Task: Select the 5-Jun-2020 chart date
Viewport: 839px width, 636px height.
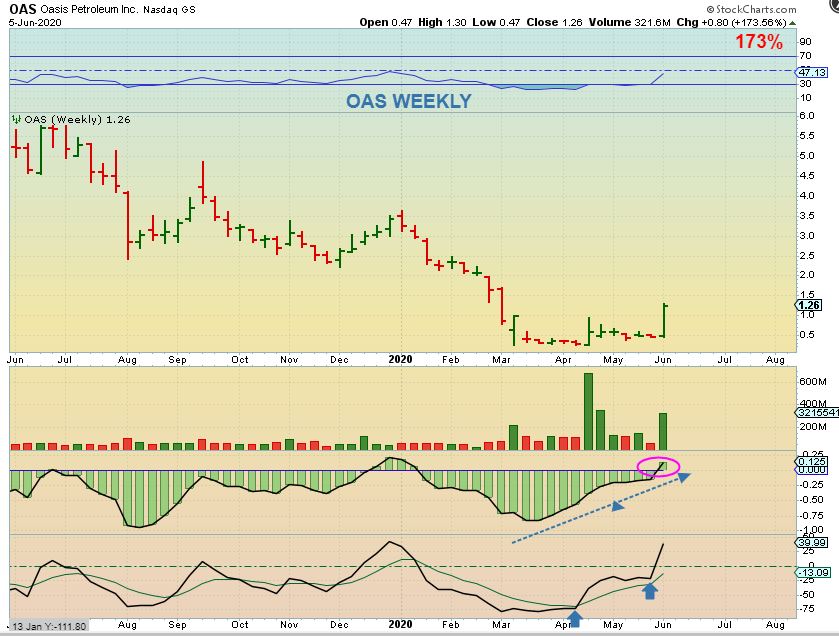Action: (x=35, y=22)
